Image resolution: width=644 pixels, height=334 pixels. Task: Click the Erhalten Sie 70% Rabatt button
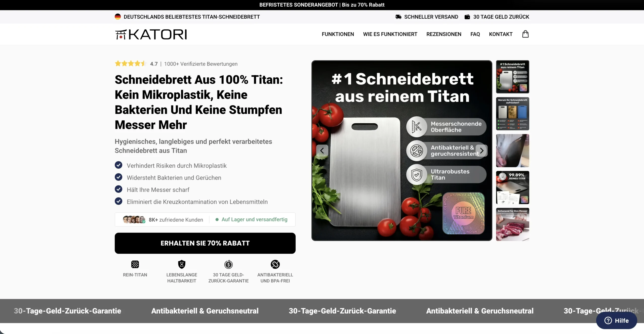click(x=205, y=243)
